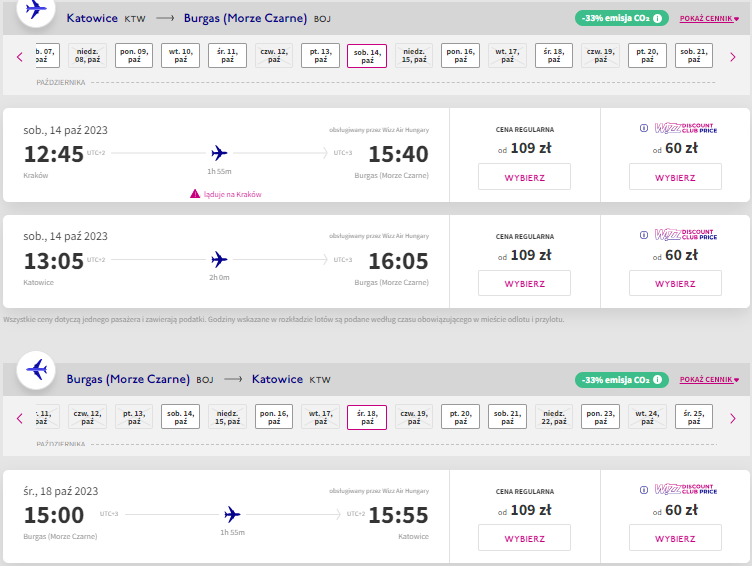Screen dimensions: 752x566
Task: Select return date sob. 14, paź
Action: point(180,416)
